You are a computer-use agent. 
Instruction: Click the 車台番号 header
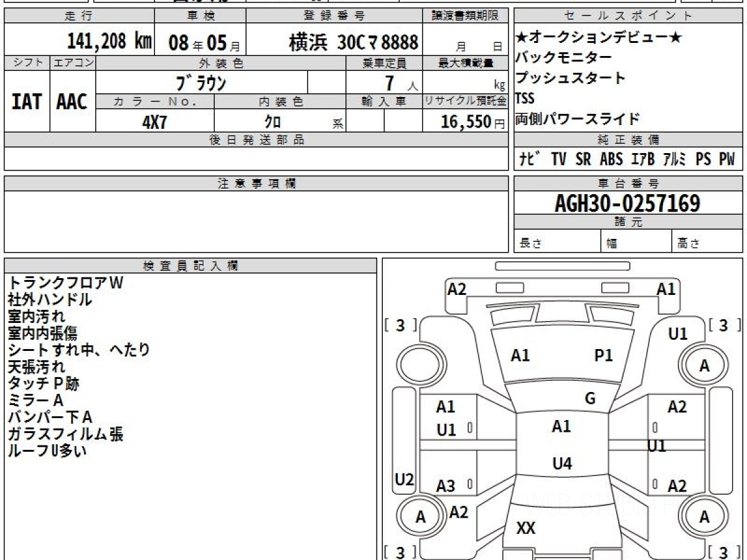(x=629, y=184)
